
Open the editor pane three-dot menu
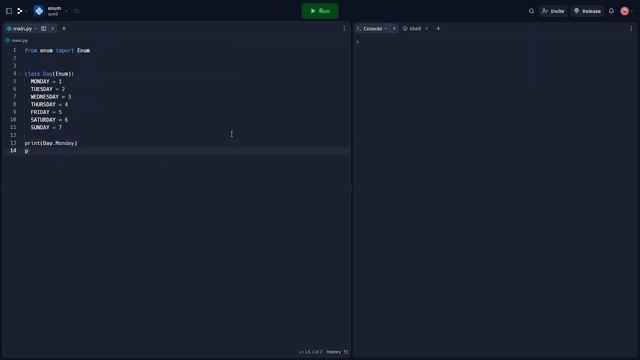tap(344, 29)
